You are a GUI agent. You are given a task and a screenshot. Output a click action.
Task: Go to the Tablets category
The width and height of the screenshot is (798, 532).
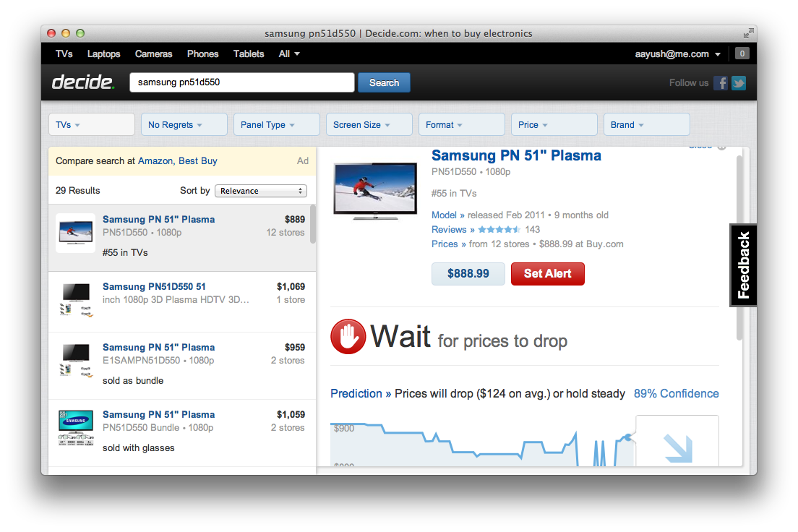(x=249, y=54)
